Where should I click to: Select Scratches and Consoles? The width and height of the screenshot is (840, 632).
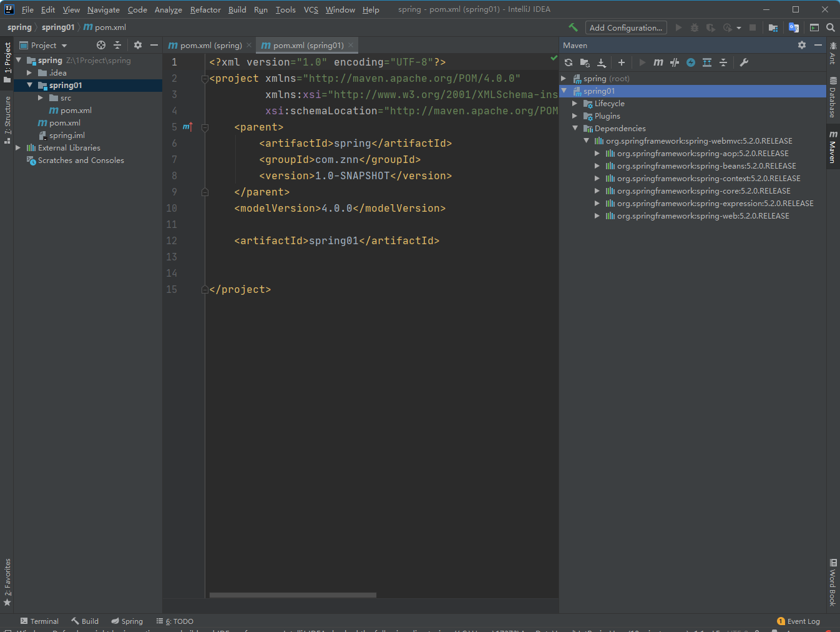tap(81, 160)
